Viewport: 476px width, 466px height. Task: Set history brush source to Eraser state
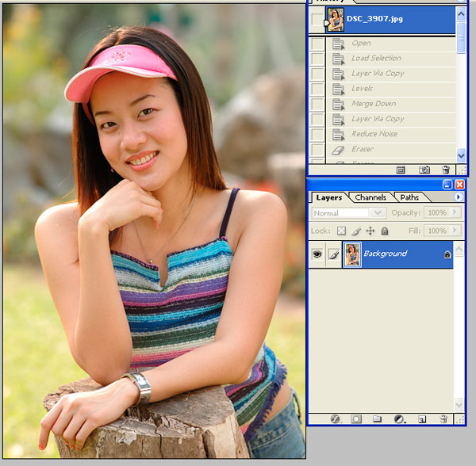point(317,150)
